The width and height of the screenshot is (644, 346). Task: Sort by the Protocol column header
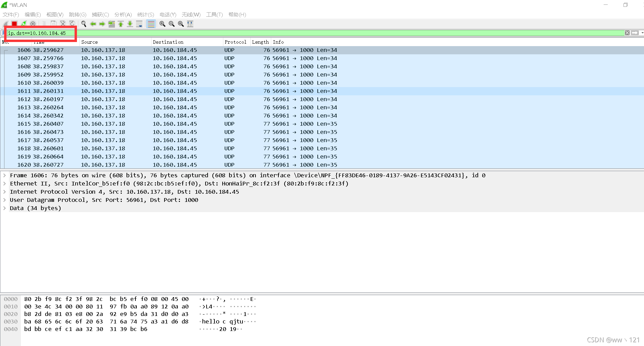236,42
